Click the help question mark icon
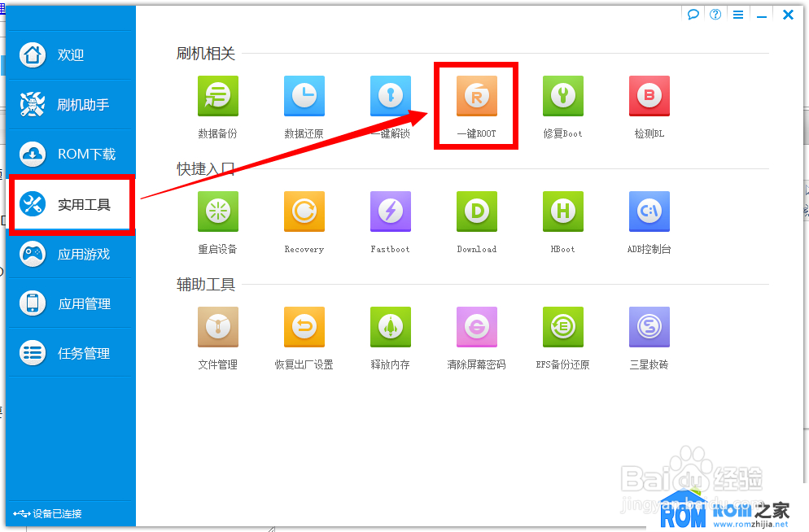 (x=715, y=14)
